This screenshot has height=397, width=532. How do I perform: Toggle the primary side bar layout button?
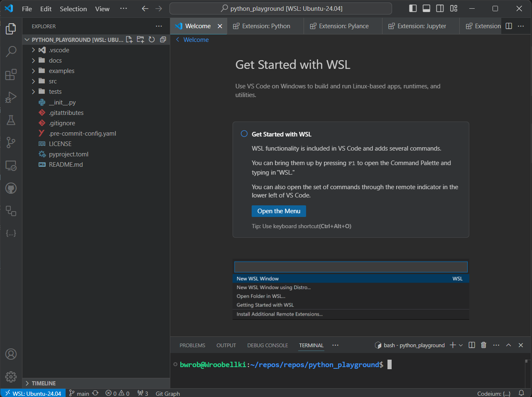(x=413, y=8)
